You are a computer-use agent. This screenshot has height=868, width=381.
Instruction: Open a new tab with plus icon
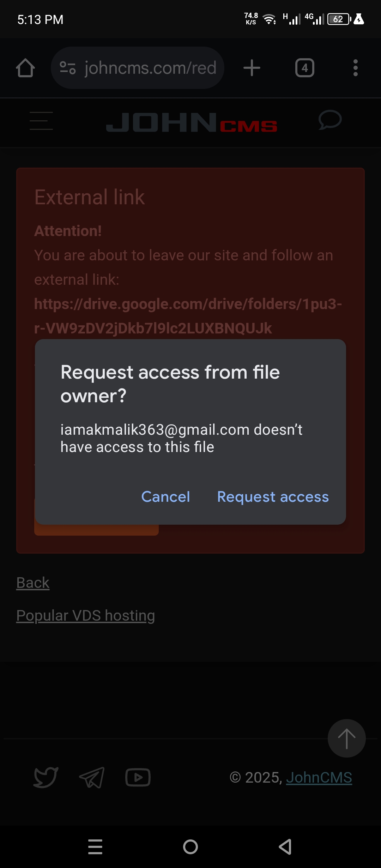(x=252, y=68)
